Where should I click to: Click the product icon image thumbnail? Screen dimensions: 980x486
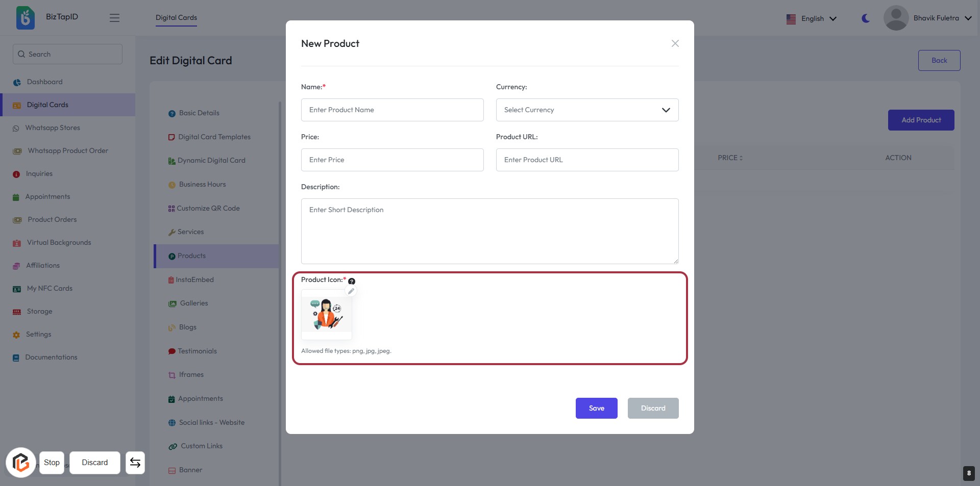(327, 314)
